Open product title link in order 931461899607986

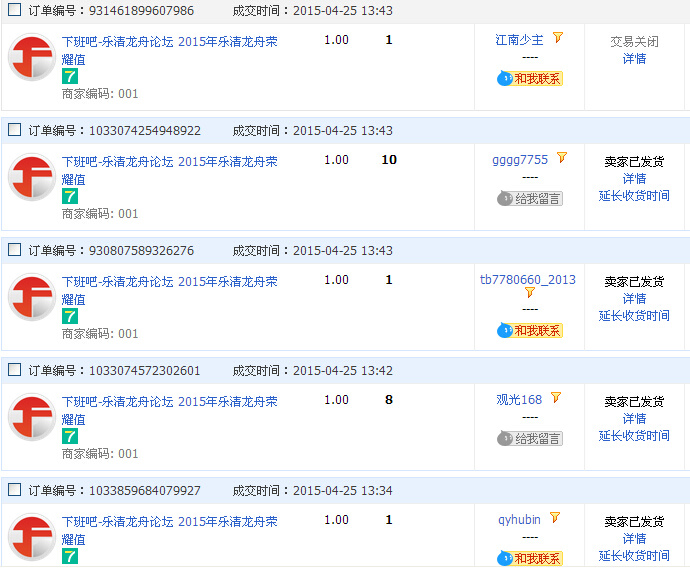tap(169, 50)
